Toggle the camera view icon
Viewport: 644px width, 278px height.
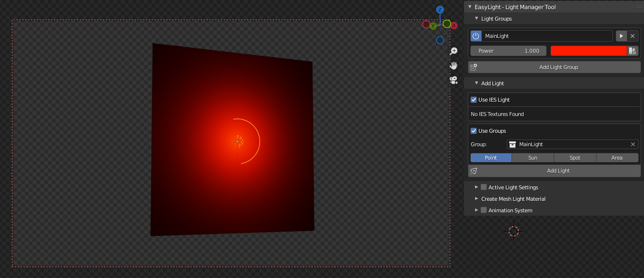(453, 80)
